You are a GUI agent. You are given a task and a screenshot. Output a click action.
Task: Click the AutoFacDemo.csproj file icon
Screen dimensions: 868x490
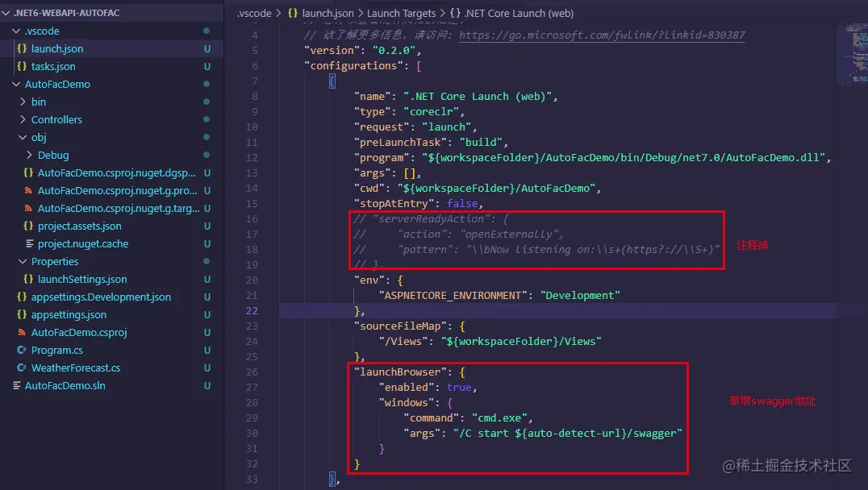click(x=22, y=332)
